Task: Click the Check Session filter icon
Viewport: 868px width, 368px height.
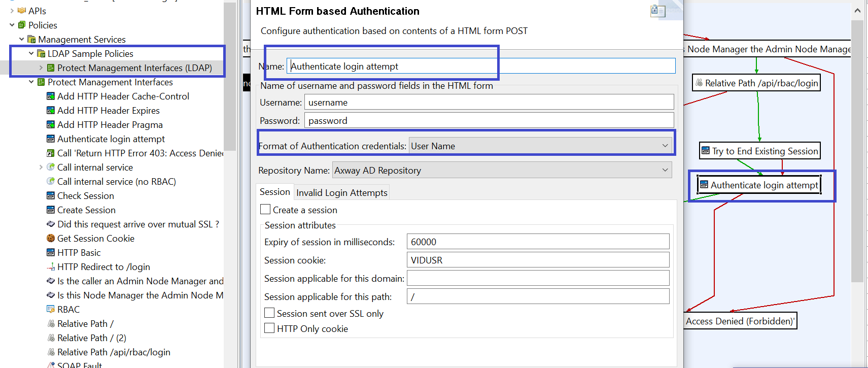Action: click(51, 195)
